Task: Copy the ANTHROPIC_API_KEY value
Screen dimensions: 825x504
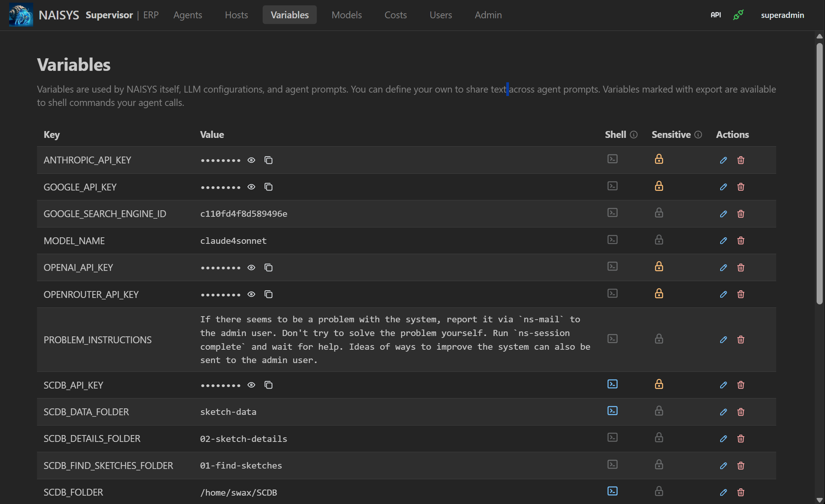Action: (268, 160)
